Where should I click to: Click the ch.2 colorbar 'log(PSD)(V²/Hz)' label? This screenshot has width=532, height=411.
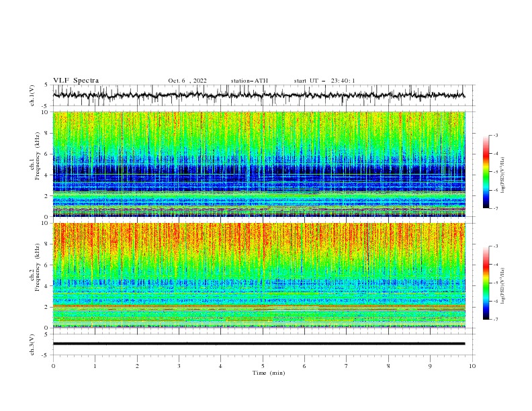(504, 285)
